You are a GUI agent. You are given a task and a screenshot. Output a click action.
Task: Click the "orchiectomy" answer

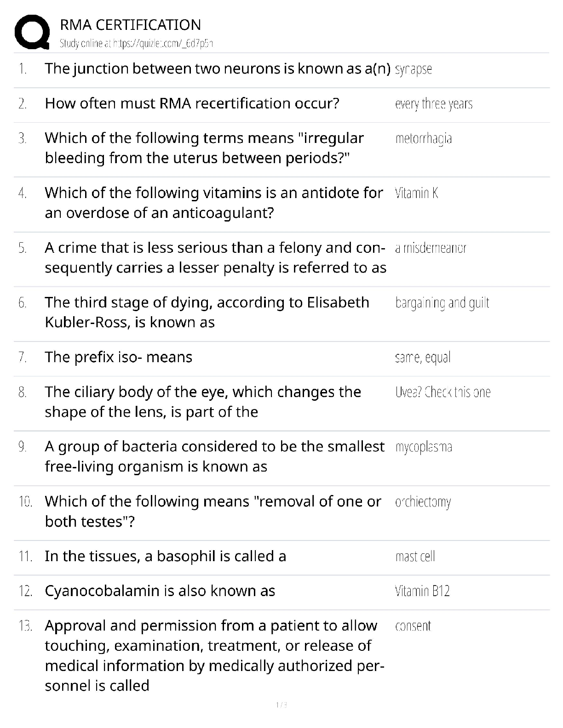coord(423,502)
